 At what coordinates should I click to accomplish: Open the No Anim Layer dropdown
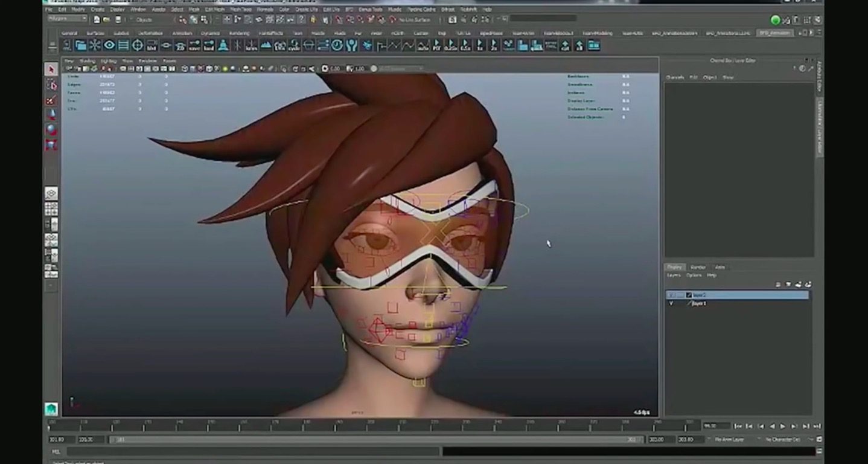pyautogui.click(x=734, y=439)
